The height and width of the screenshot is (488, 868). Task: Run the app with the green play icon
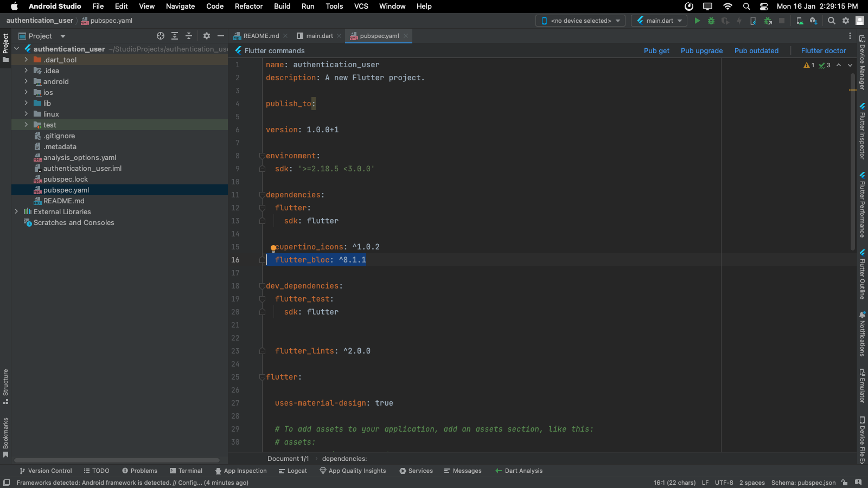point(697,21)
